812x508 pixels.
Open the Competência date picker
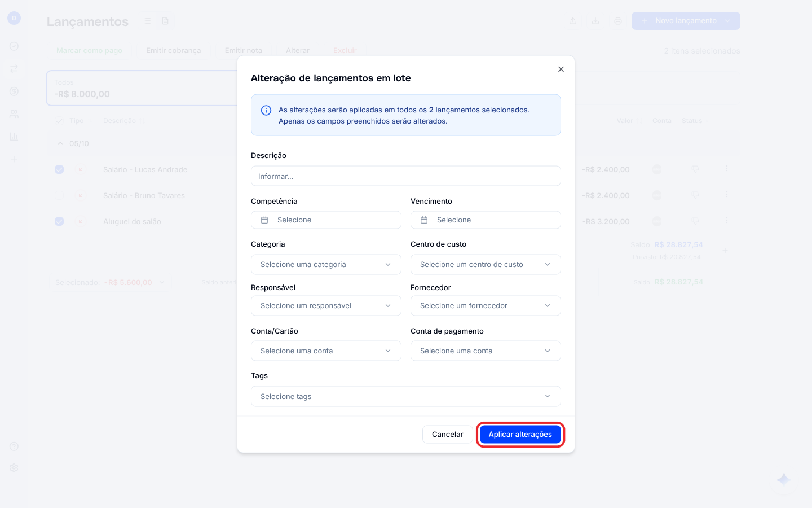tap(326, 220)
